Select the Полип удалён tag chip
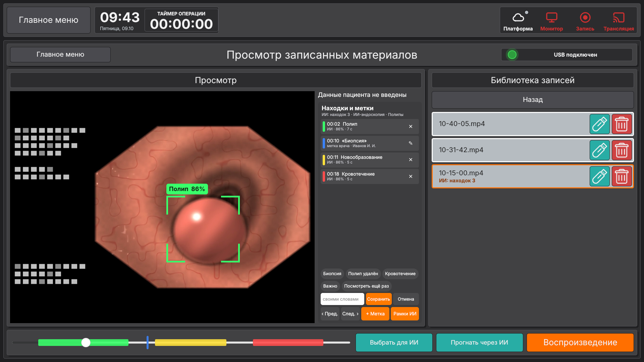This screenshot has width=644, height=362. click(x=363, y=274)
